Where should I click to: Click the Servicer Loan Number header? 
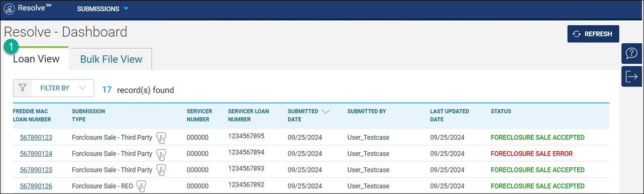249,115
